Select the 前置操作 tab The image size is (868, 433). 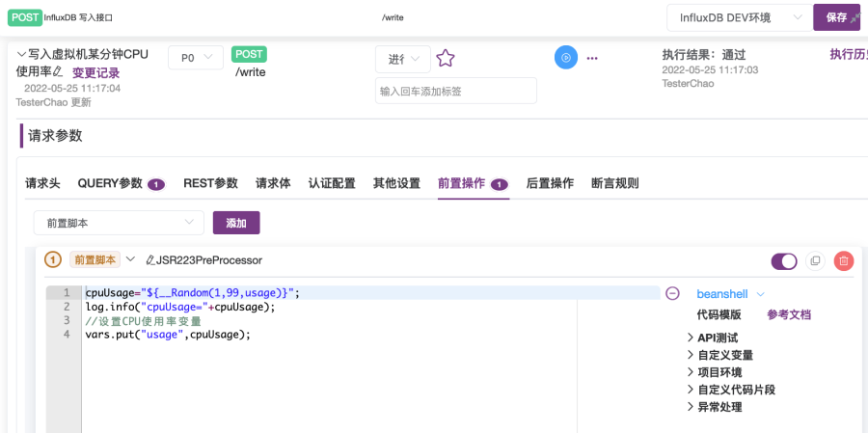[474, 183]
